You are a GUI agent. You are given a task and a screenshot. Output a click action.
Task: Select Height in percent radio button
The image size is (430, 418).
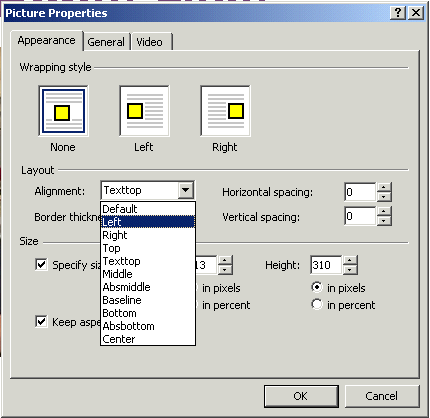[x=316, y=304]
